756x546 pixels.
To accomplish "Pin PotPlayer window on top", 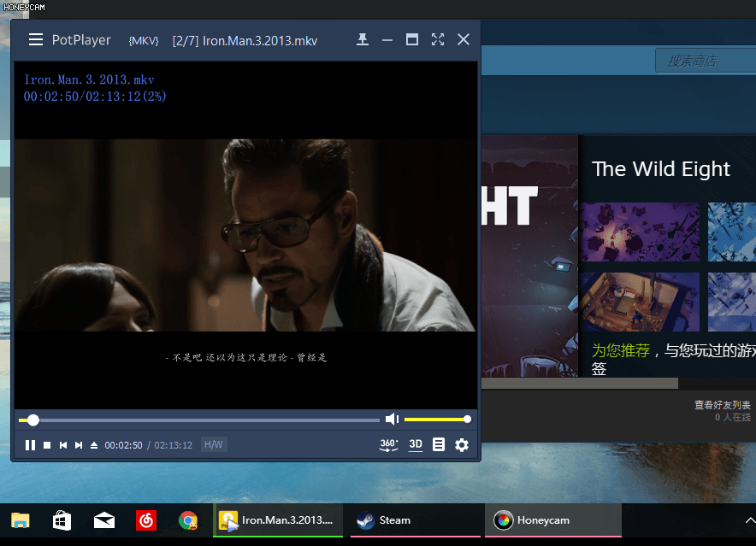I will (x=363, y=39).
